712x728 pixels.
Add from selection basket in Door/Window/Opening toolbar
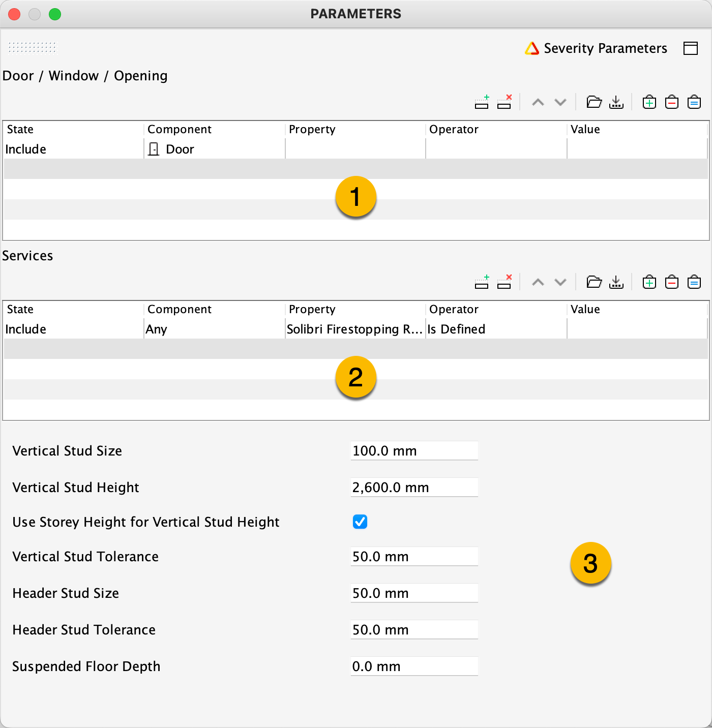coord(649,102)
